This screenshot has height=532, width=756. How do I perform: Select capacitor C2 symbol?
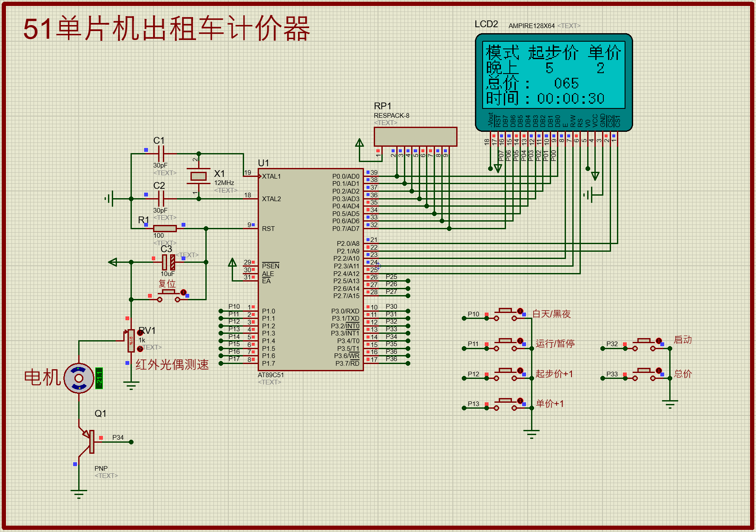point(161,199)
